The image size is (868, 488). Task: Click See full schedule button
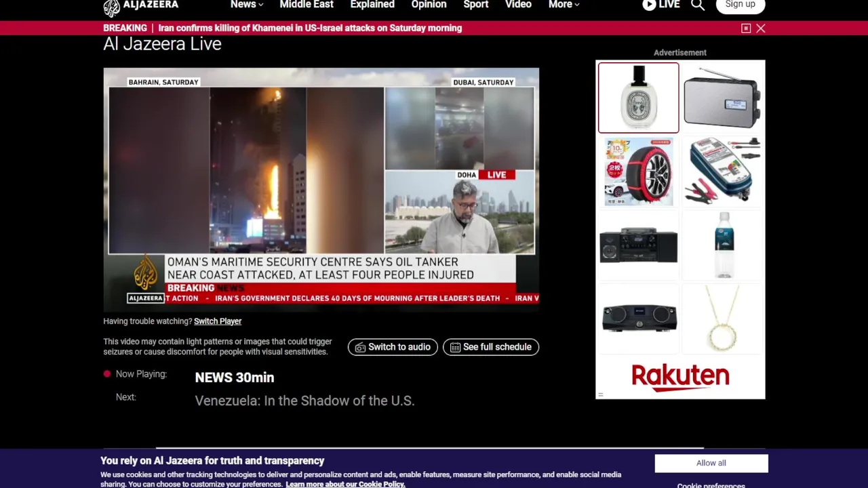[491, 347]
